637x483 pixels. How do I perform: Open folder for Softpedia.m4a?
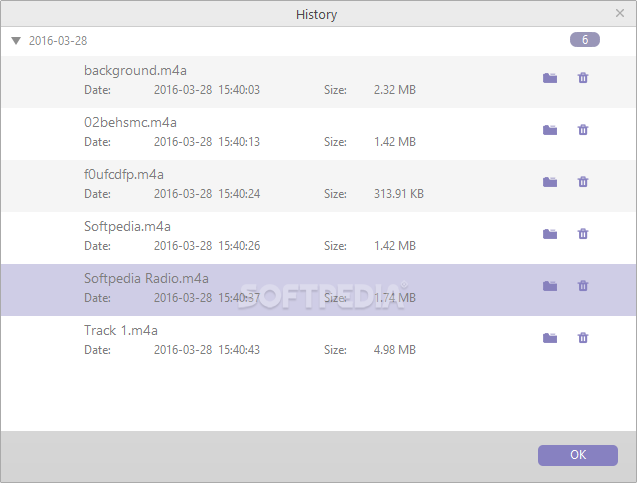550,234
